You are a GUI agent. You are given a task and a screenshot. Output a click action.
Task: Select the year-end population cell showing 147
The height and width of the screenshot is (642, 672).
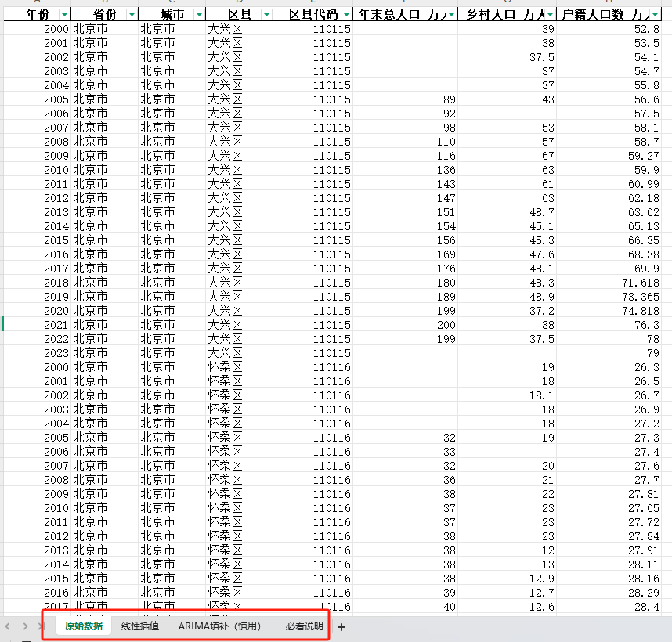point(406,198)
